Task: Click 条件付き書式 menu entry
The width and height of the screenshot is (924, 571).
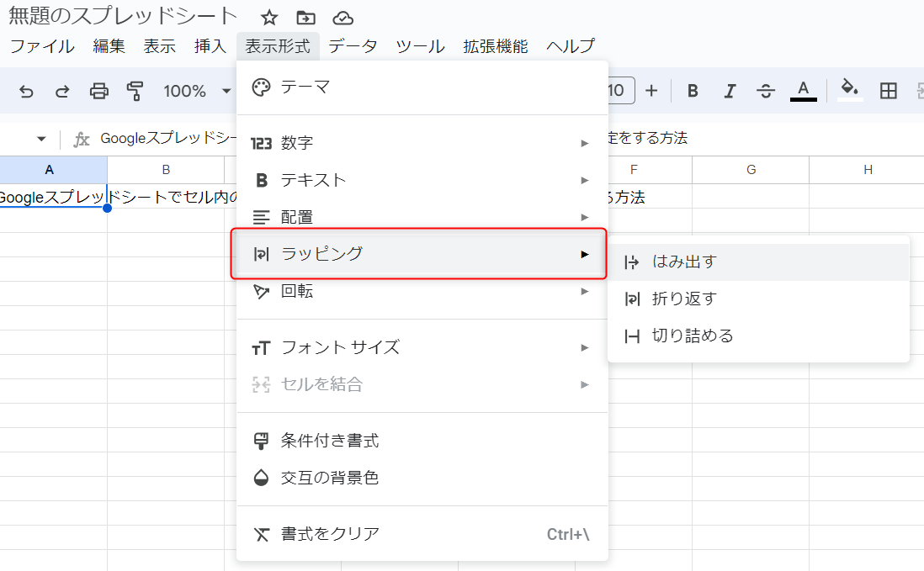Action: click(329, 441)
